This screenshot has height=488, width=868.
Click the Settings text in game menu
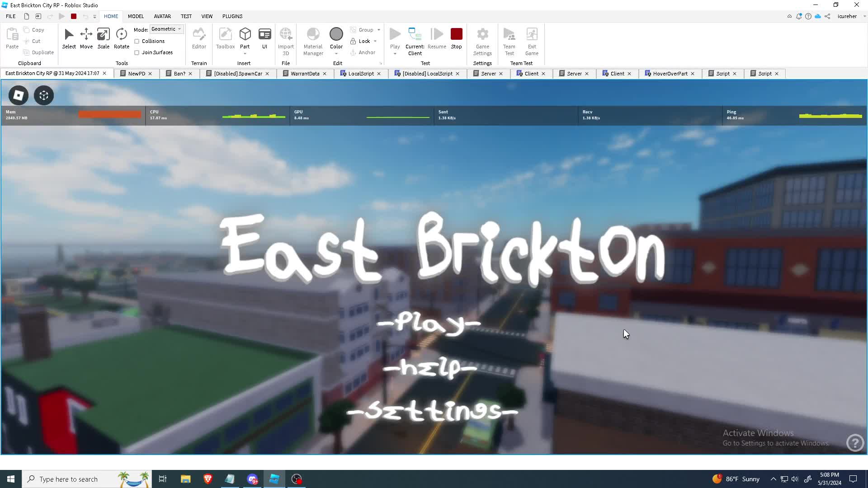pyautogui.click(x=432, y=411)
